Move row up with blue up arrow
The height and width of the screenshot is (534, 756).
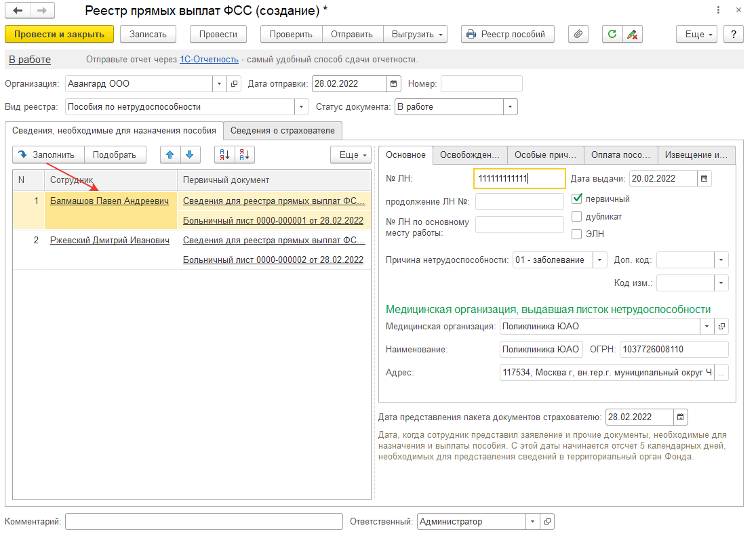click(x=170, y=155)
